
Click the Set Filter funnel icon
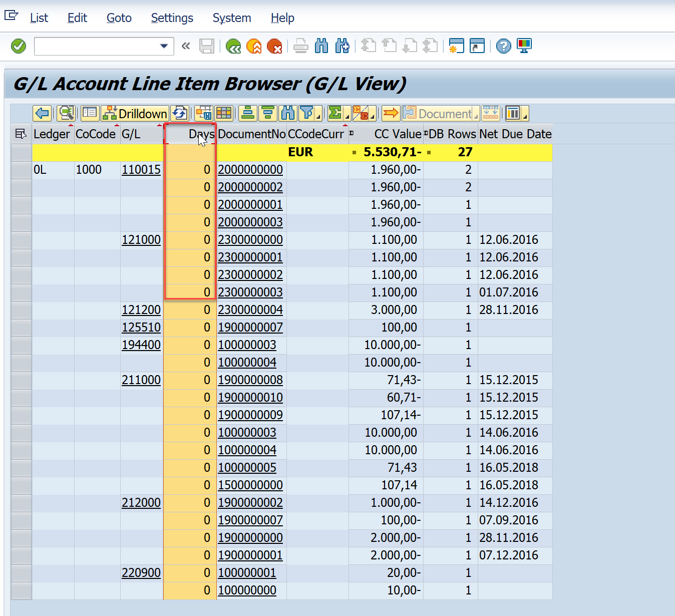[306, 113]
